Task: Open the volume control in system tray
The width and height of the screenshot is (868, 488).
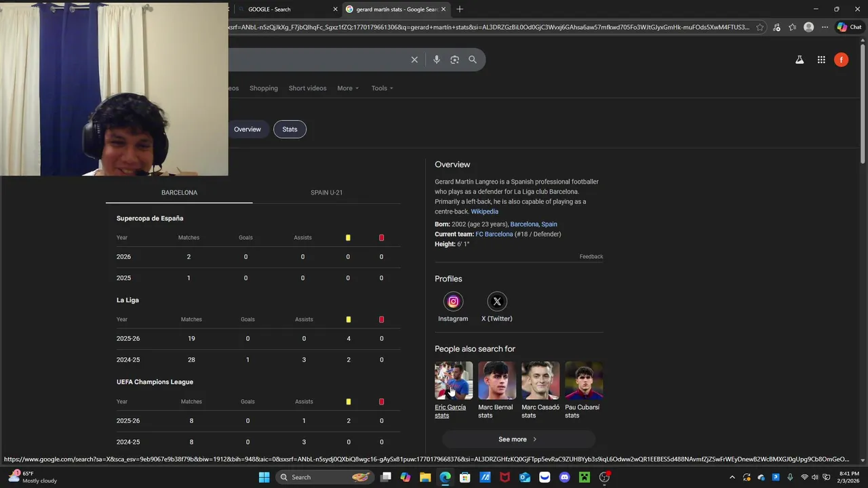Action: (815, 477)
